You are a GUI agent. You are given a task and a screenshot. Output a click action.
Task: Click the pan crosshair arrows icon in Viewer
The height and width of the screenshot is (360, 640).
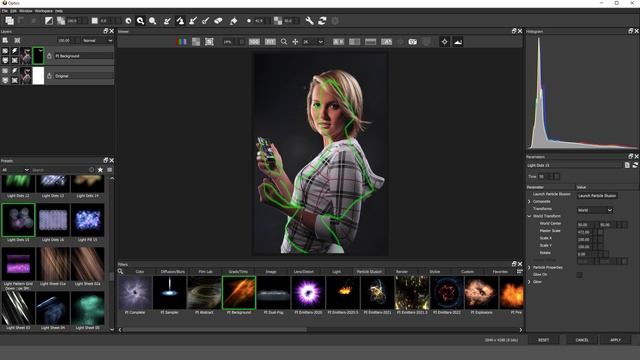click(295, 42)
